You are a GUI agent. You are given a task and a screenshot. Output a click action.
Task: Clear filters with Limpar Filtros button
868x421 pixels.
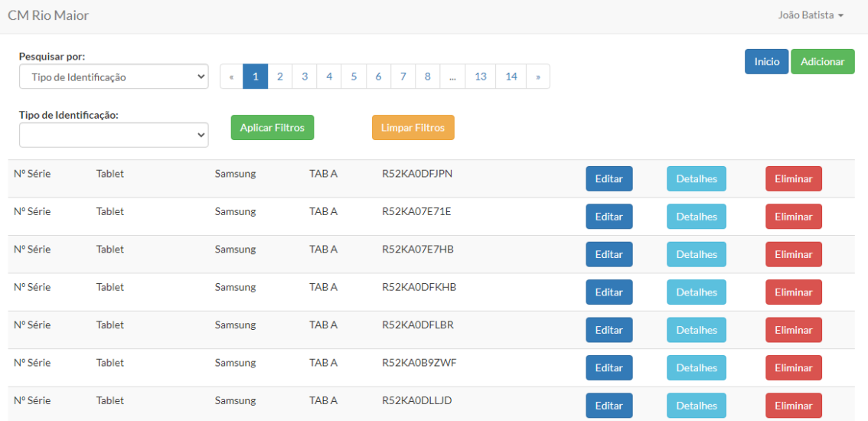coord(413,127)
